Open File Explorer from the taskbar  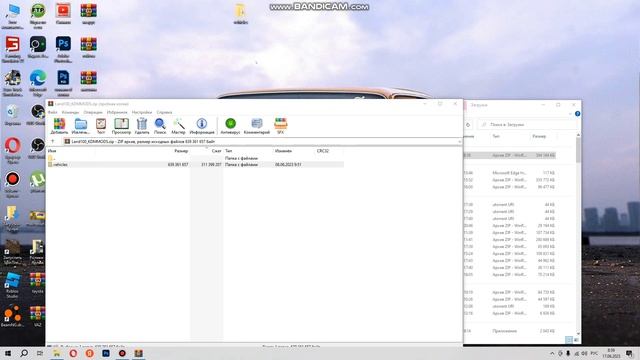coord(57,353)
